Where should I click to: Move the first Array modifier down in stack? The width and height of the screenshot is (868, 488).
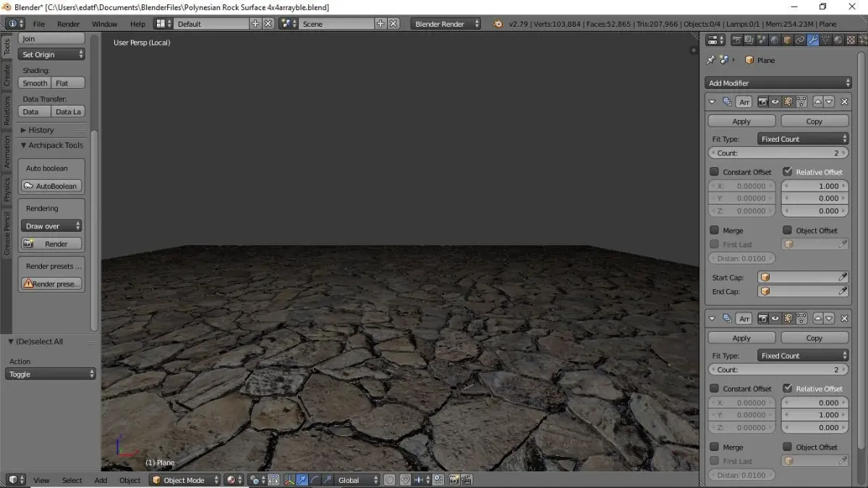829,102
